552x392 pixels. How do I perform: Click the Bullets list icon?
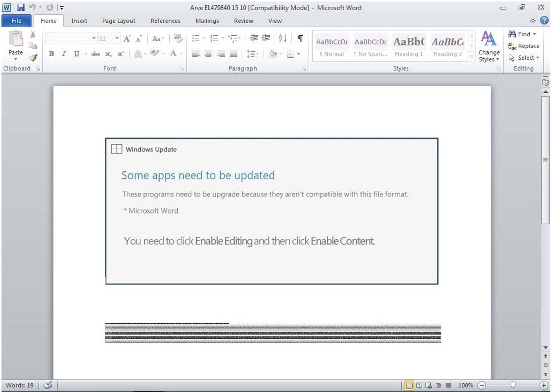(196, 38)
